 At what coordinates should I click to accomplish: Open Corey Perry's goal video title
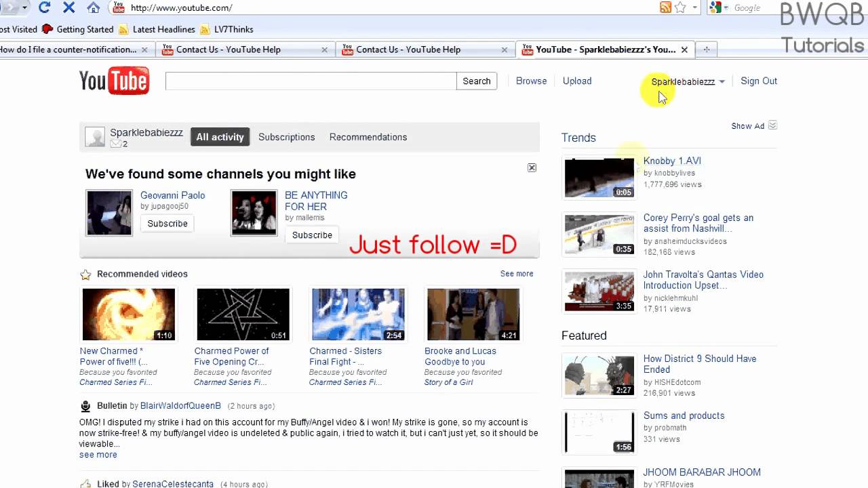698,223
